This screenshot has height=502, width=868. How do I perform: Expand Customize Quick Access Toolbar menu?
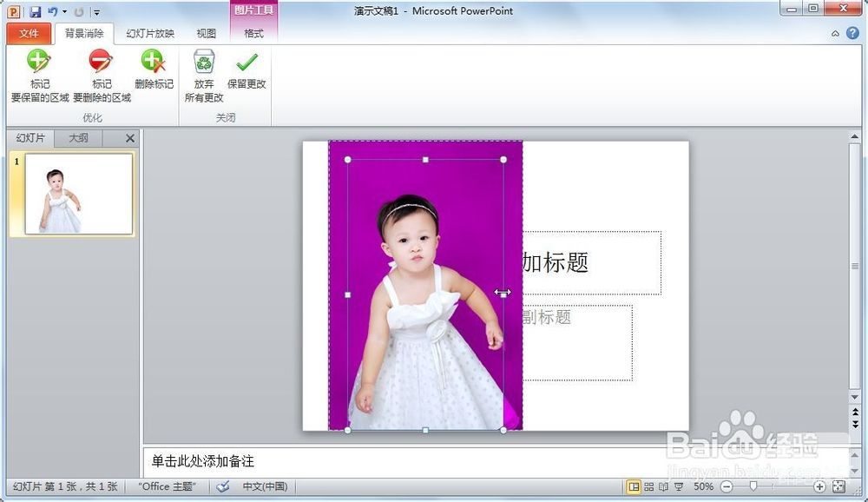pyautogui.click(x=96, y=12)
